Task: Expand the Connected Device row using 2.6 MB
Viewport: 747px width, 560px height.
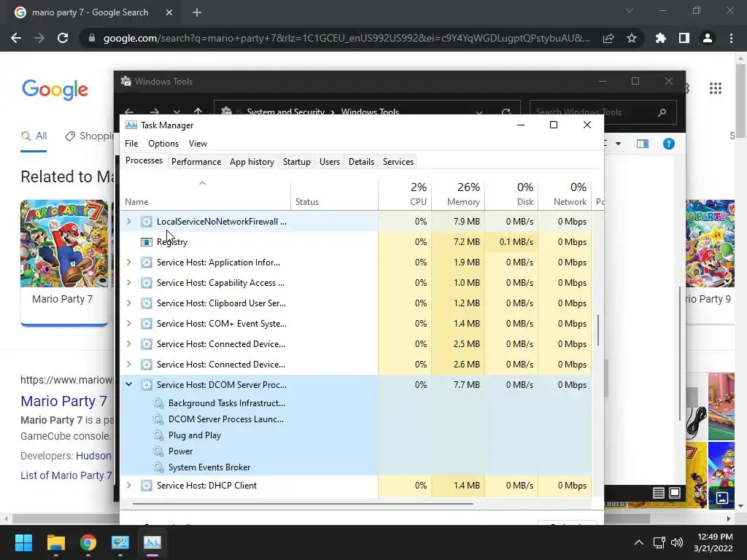Action: coord(128,365)
